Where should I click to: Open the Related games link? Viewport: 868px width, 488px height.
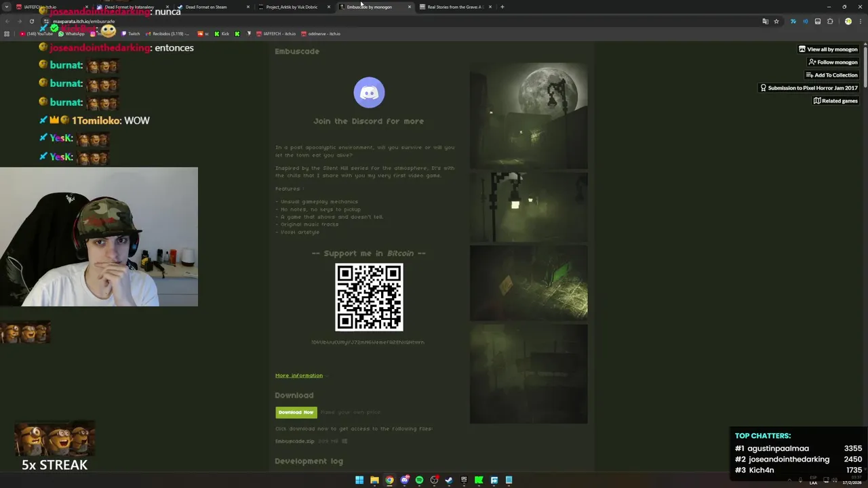pyautogui.click(x=835, y=101)
